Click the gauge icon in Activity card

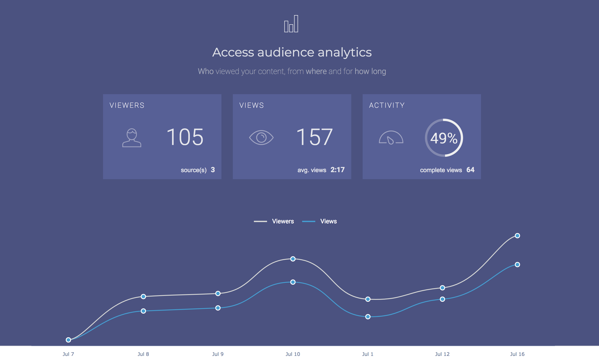pos(391,138)
